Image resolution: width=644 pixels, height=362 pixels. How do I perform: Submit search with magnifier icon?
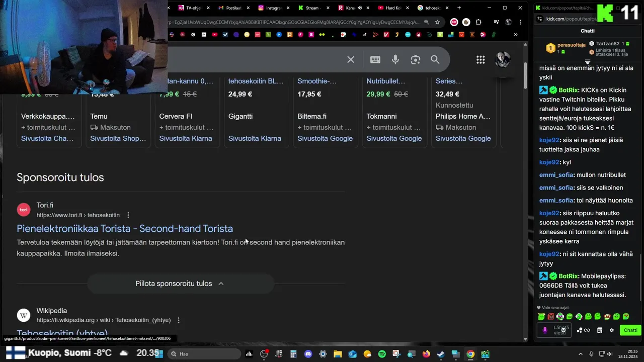[435, 59]
